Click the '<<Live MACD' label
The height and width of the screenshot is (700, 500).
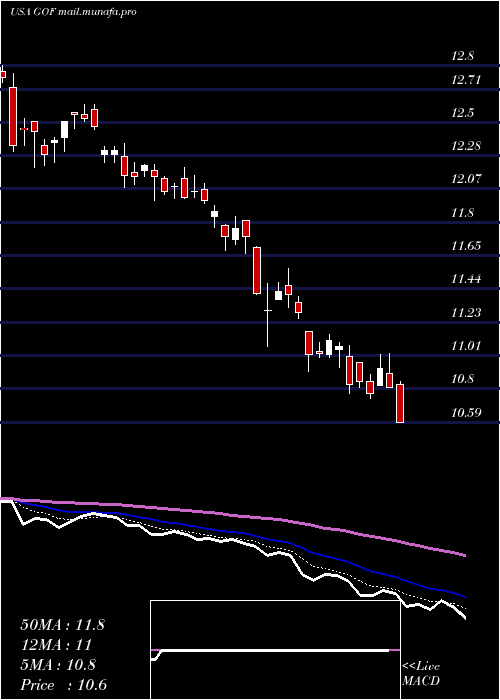pyautogui.click(x=421, y=674)
